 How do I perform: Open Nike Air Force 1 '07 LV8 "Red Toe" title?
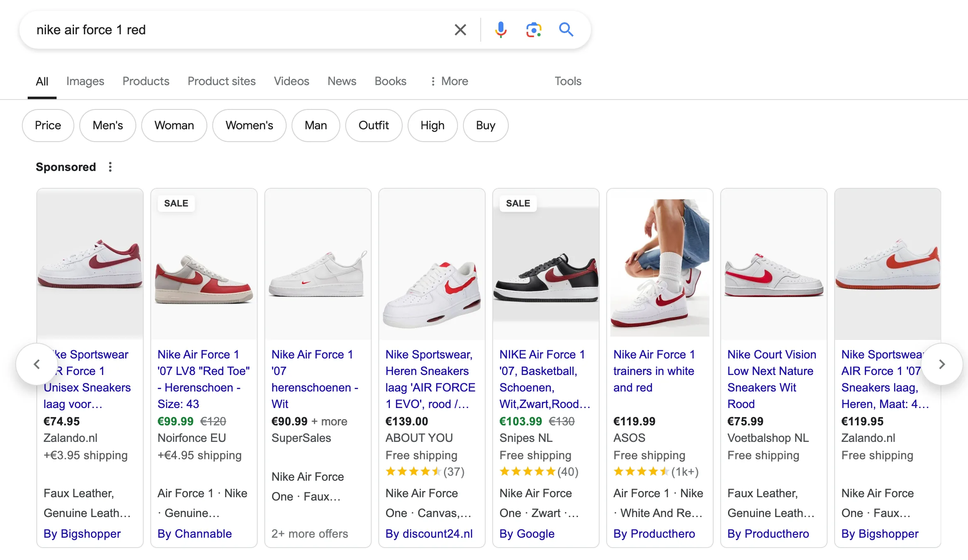[204, 379]
